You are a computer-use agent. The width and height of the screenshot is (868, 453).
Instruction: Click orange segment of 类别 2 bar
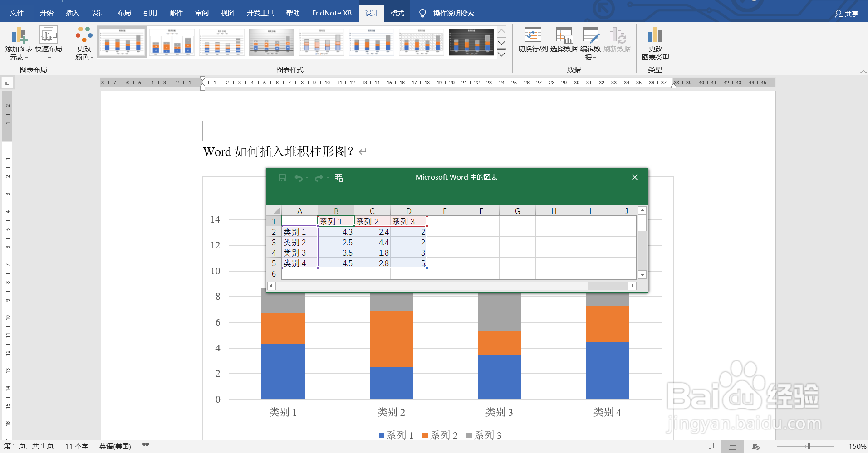391,339
